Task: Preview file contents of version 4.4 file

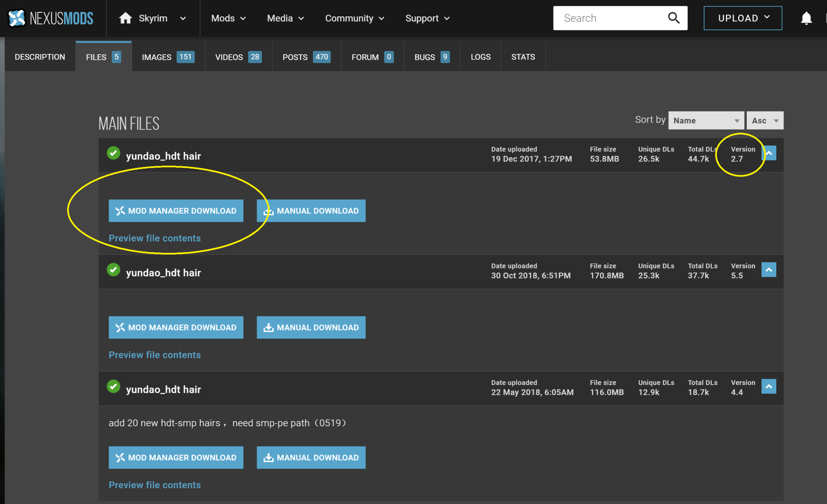Action: (155, 485)
